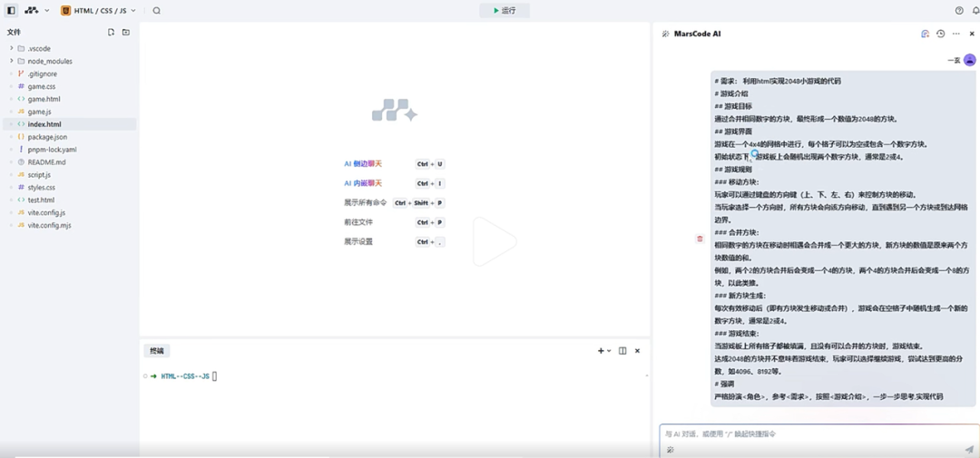This screenshot has width=980, height=458.
Task: Click the search magnifier icon
Action: 156,11
